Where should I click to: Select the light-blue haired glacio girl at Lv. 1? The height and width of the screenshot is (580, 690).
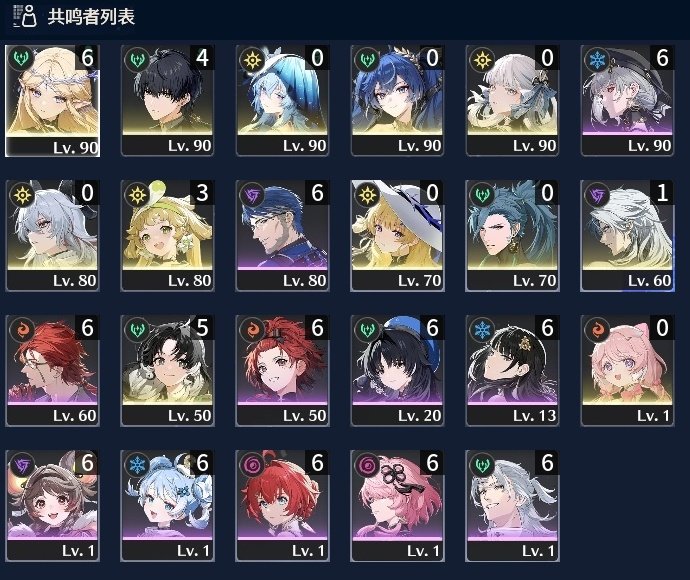pos(167,506)
